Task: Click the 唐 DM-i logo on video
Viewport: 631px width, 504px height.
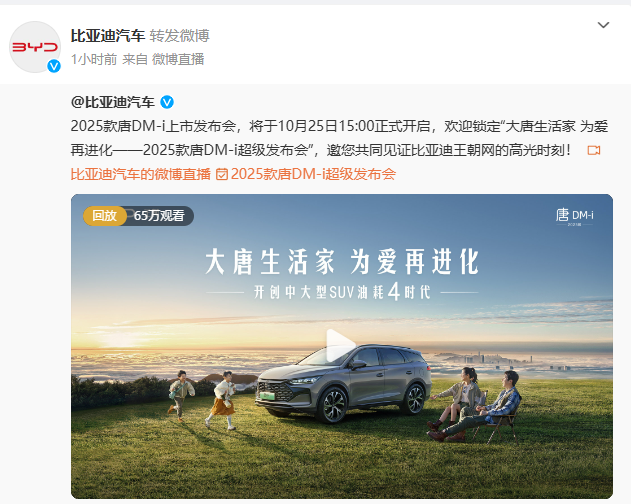Action: click(574, 216)
